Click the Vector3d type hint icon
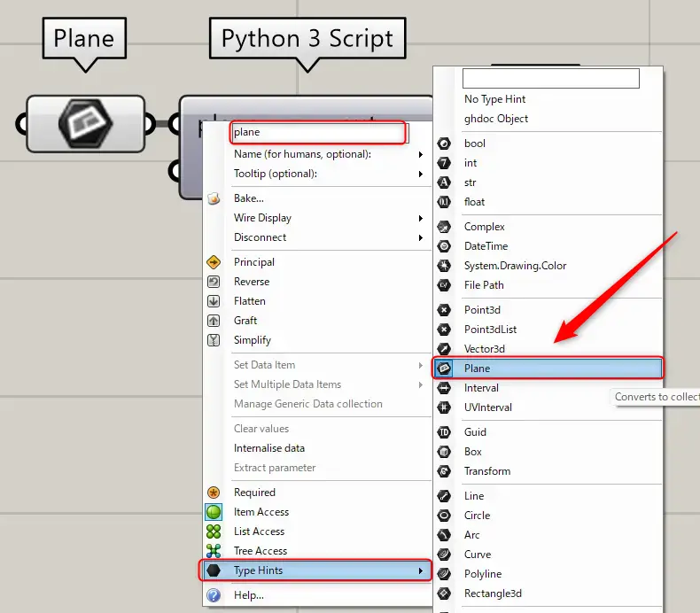Image resolution: width=700 pixels, height=613 pixels. (x=445, y=349)
